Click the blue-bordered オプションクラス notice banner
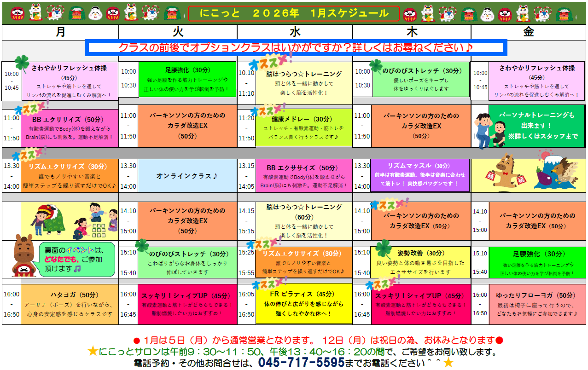Screen dimensions: 588x370 (x=296, y=47)
